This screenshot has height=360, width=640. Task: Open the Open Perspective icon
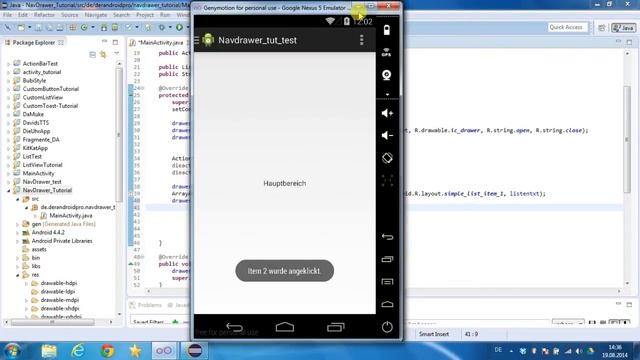pyautogui.click(x=602, y=27)
